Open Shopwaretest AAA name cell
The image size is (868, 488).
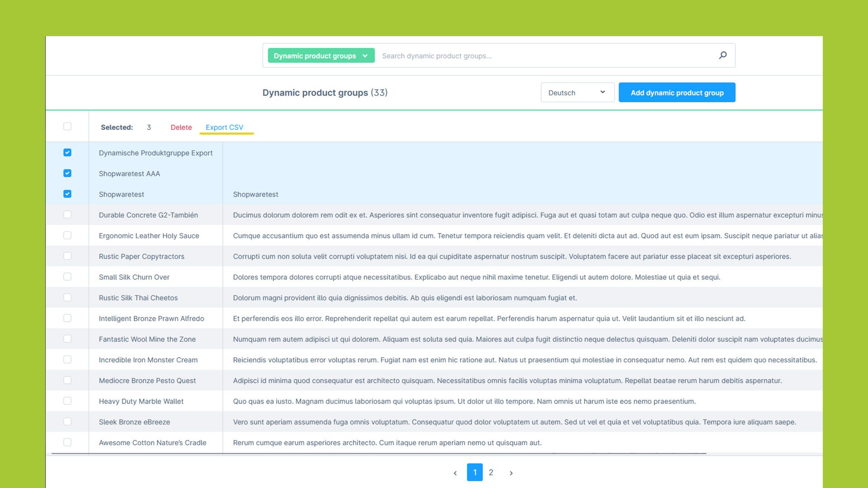tap(129, 174)
